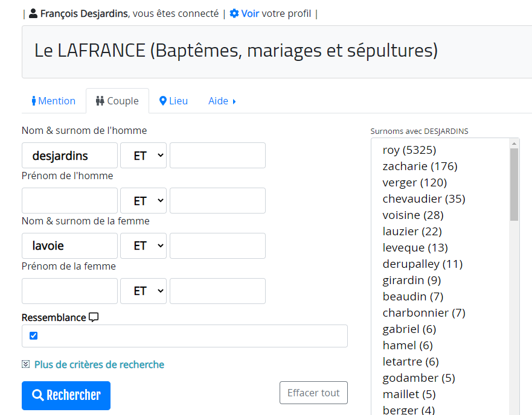Image resolution: width=532 pixels, height=415 pixels.
Task: Open Plus de critères de recherche link
Action: click(x=99, y=364)
